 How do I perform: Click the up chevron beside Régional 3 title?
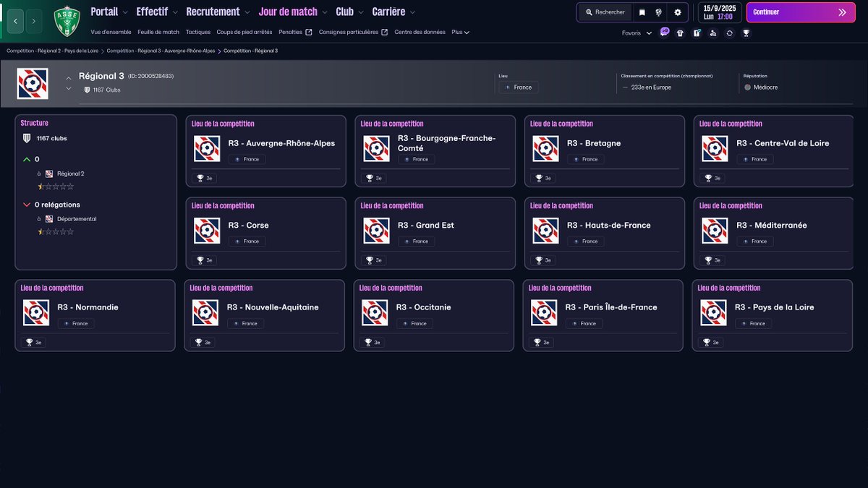(69, 78)
